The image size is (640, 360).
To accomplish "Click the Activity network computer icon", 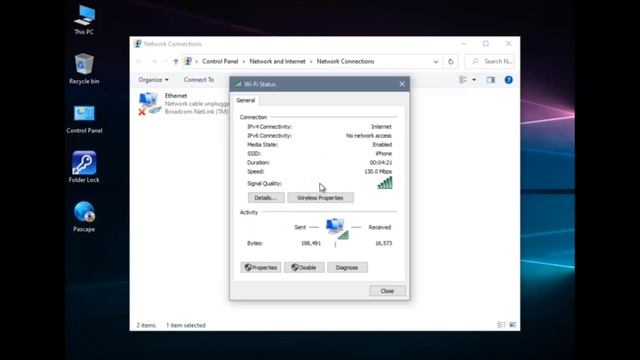I will pyautogui.click(x=337, y=229).
